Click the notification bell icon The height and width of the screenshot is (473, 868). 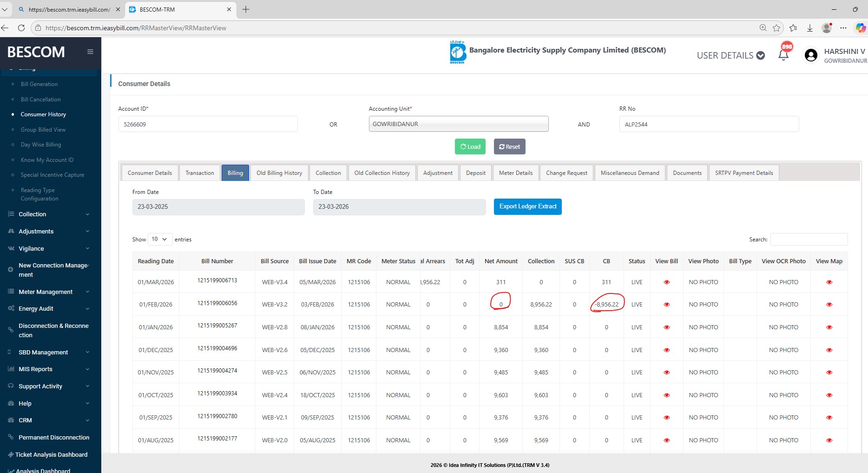pos(783,55)
